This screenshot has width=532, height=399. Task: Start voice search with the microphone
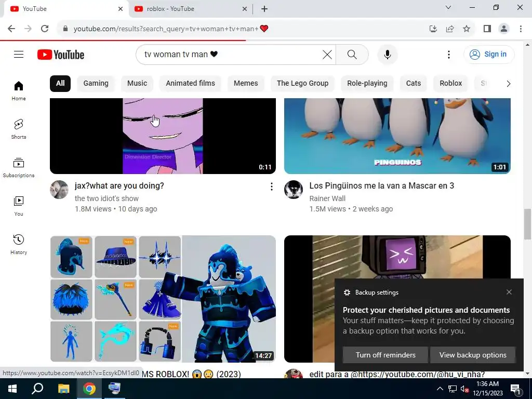coord(387,54)
